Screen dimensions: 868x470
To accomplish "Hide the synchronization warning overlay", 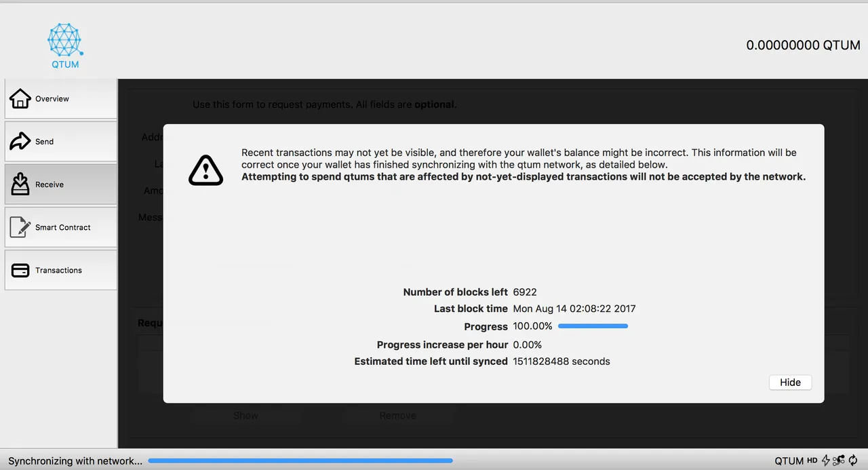I will [x=790, y=383].
